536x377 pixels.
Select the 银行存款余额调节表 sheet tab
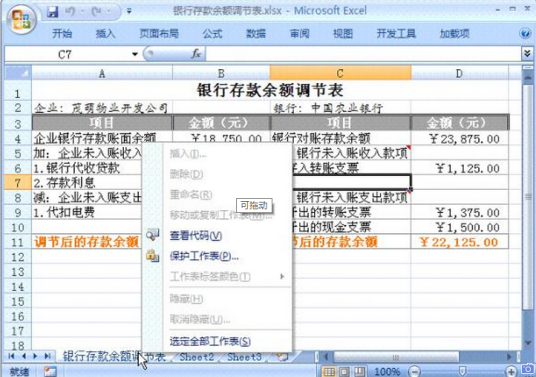(114, 357)
